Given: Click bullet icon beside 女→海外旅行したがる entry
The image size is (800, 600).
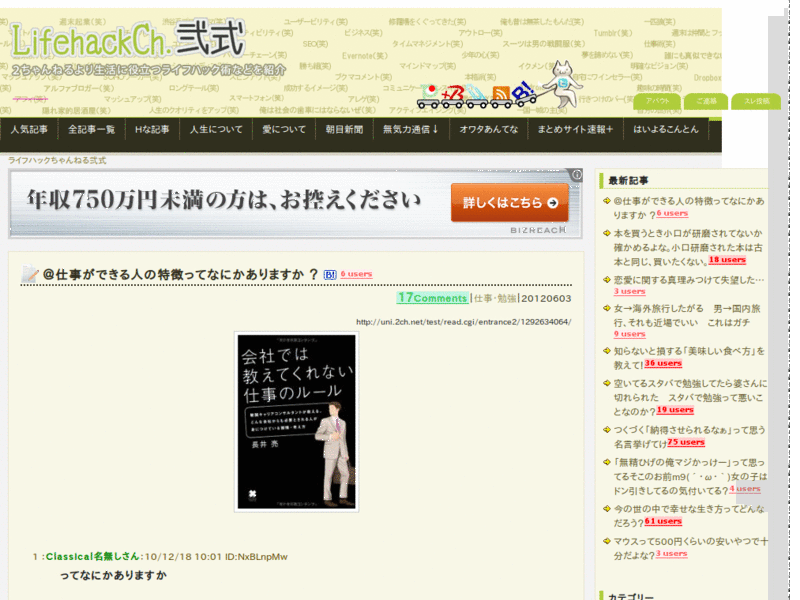Looking at the screenshot, I should point(607,308).
